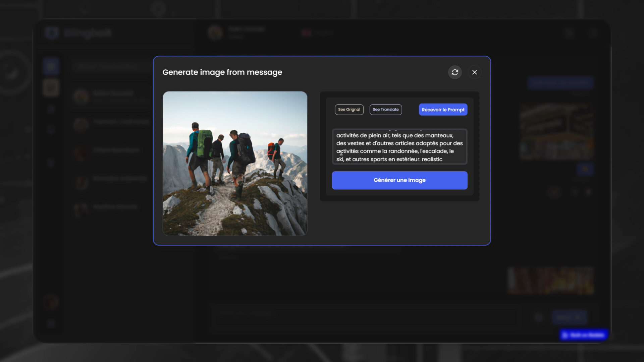Click the Built on Bubble badge

pos(584,335)
